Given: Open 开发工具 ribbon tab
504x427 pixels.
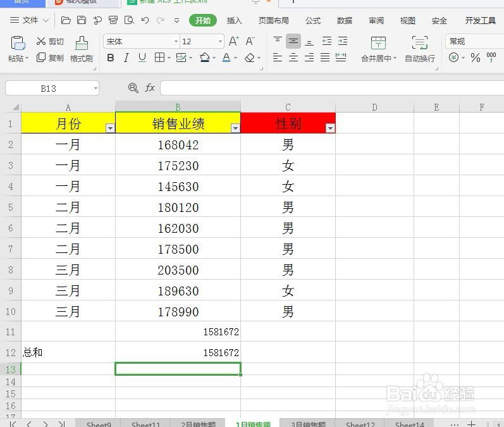Looking at the screenshot, I should (x=480, y=21).
